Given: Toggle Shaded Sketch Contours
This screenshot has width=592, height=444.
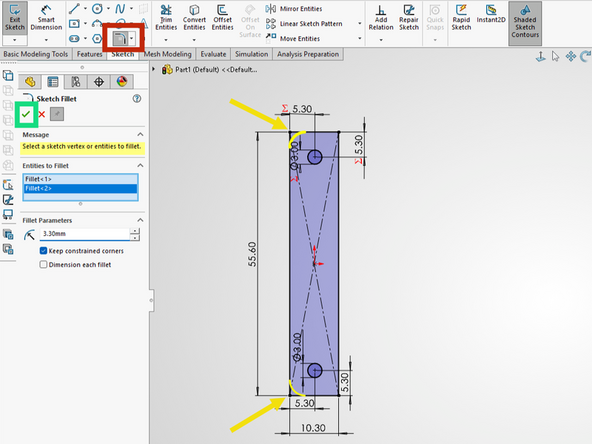Looking at the screenshot, I should (525, 23).
